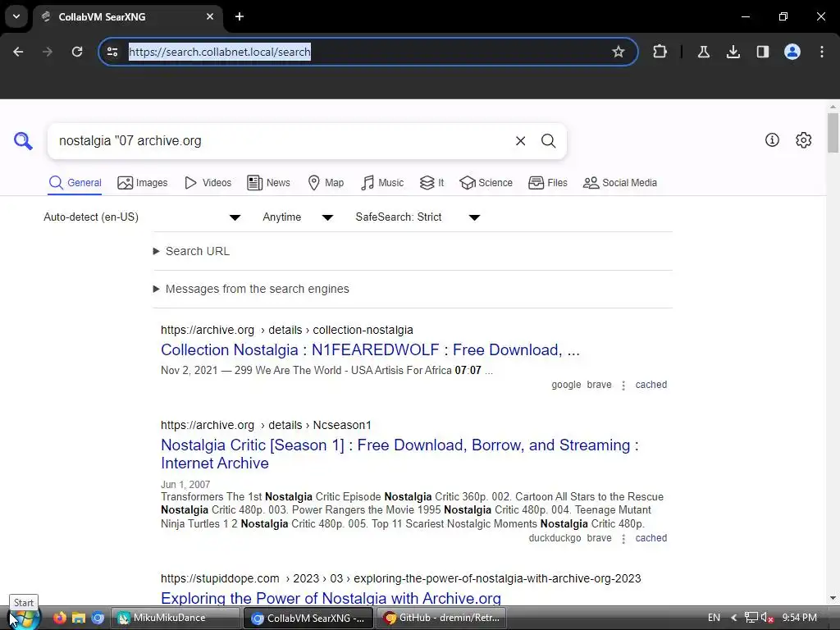
Task: Open a new browser tab
Action: 240,16
